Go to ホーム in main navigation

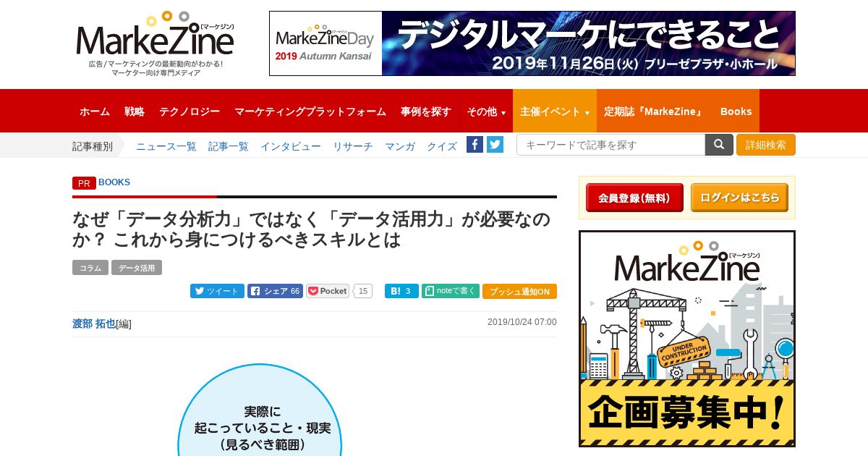95,111
